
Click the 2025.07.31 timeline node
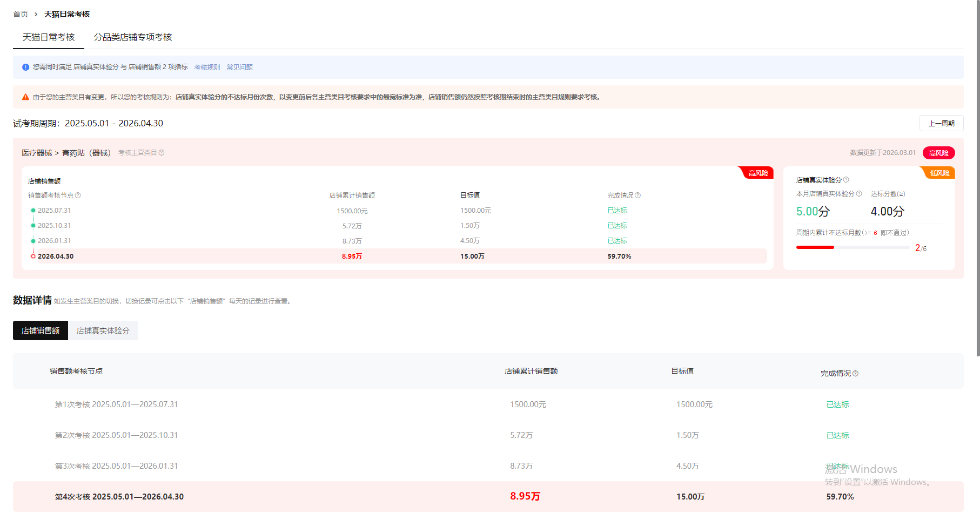[x=33, y=211]
